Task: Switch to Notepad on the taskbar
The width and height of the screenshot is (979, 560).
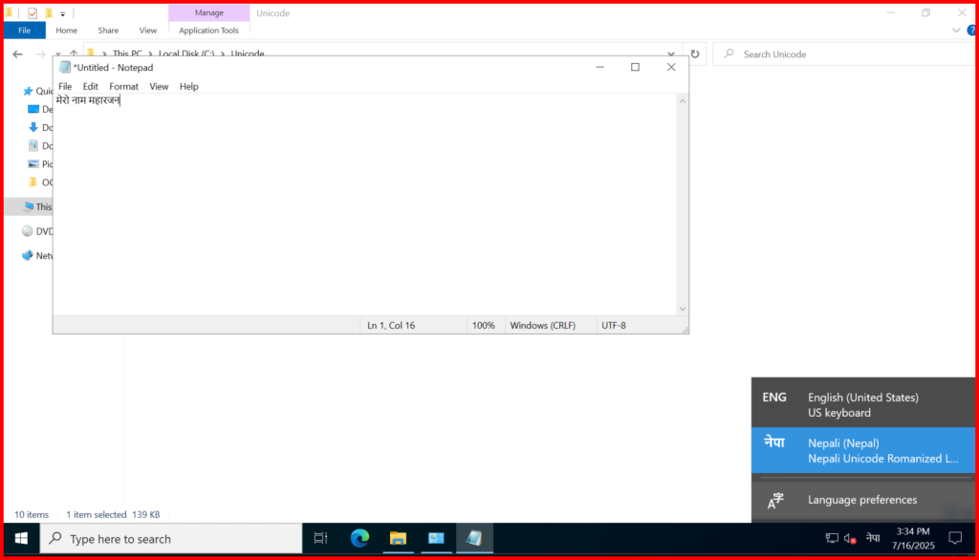Action: click(x=474, y=538)
